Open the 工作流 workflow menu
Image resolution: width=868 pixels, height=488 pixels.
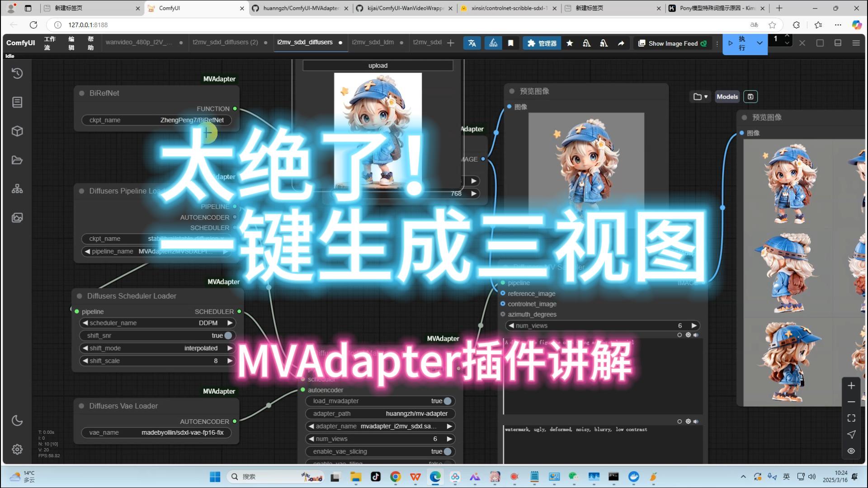[50, 43]
